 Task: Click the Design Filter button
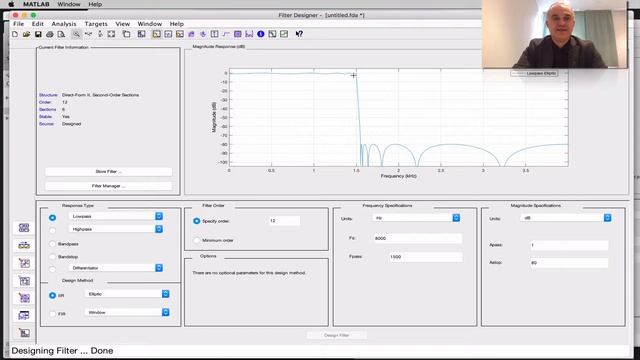point(337,335)
